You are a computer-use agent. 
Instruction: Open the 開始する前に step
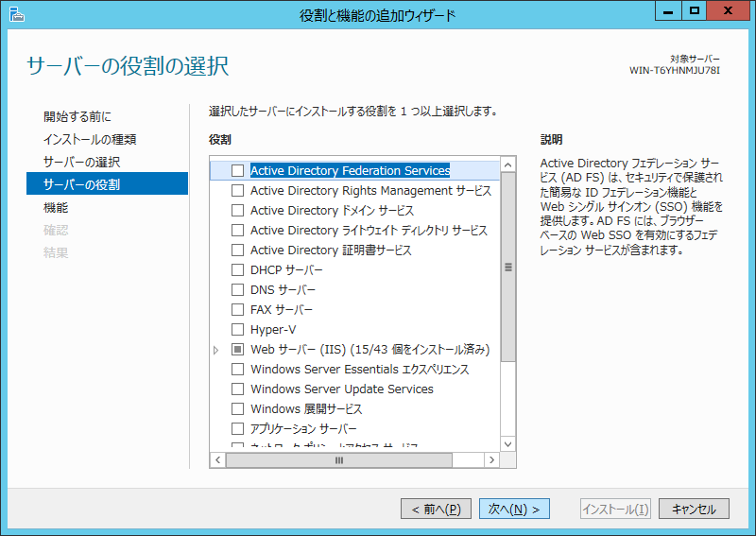77,116
